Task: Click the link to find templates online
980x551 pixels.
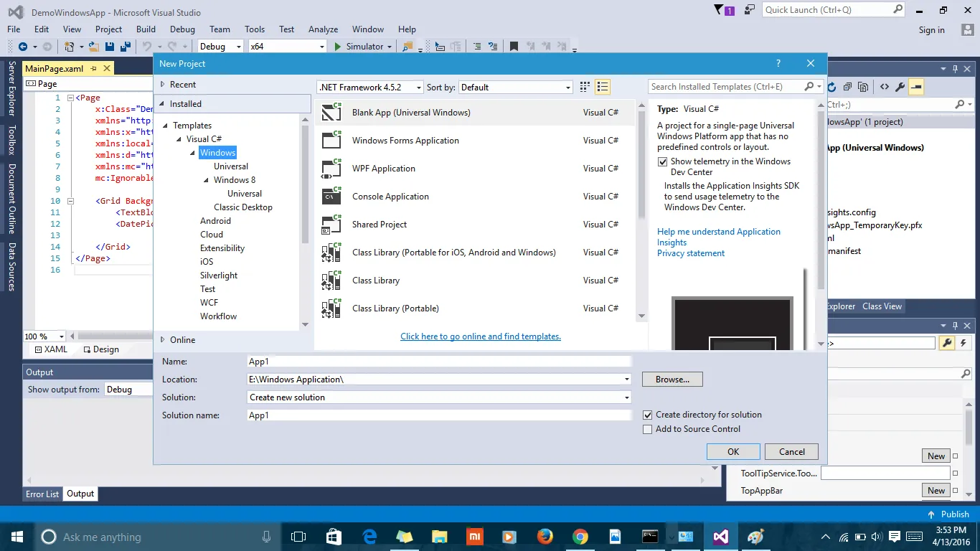Action: (480, 336)
